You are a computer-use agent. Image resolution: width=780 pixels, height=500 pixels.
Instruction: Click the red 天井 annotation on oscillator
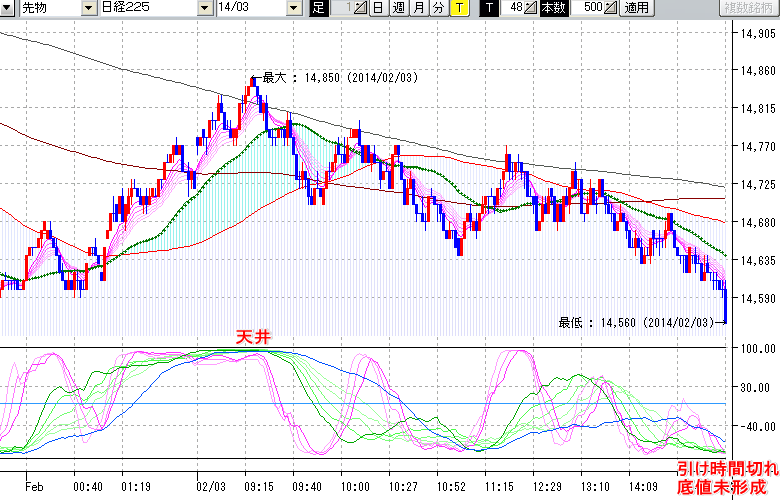click(x=252, y=337)
